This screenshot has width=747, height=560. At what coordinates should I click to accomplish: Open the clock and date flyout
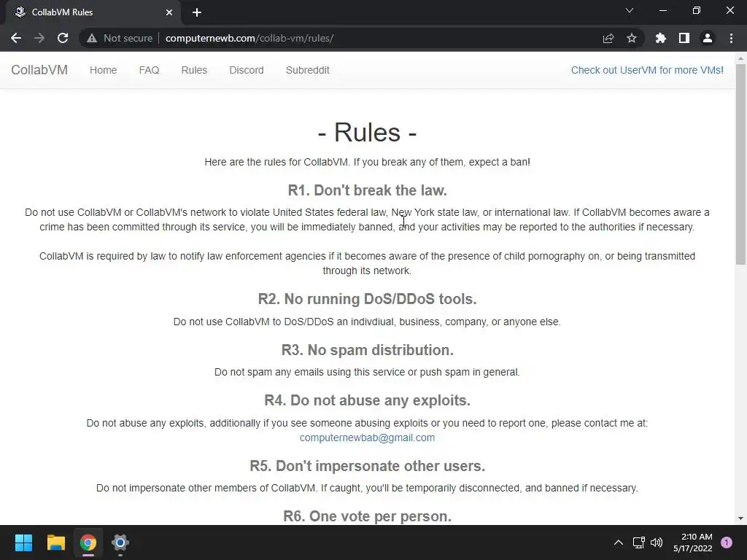(693, 542)
